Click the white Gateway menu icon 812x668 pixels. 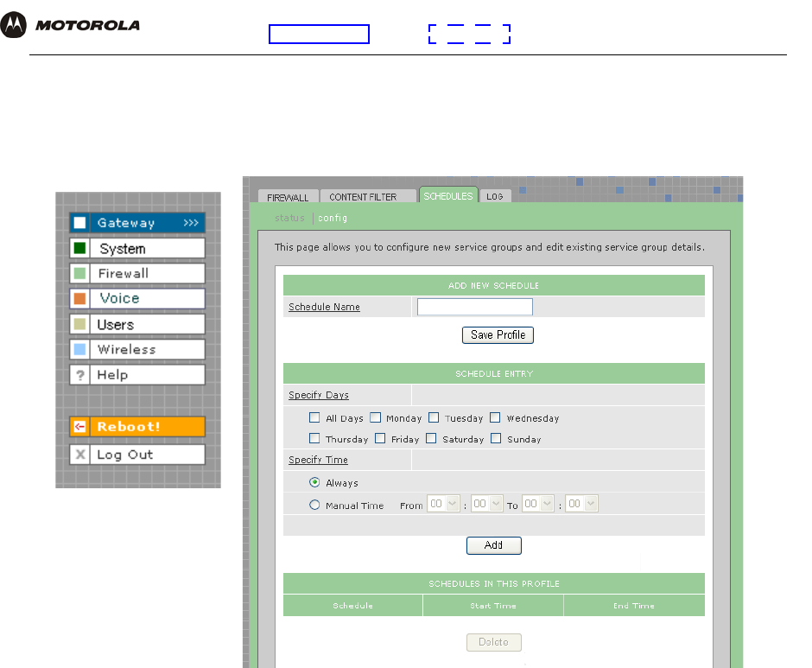[x=79, y=223]
